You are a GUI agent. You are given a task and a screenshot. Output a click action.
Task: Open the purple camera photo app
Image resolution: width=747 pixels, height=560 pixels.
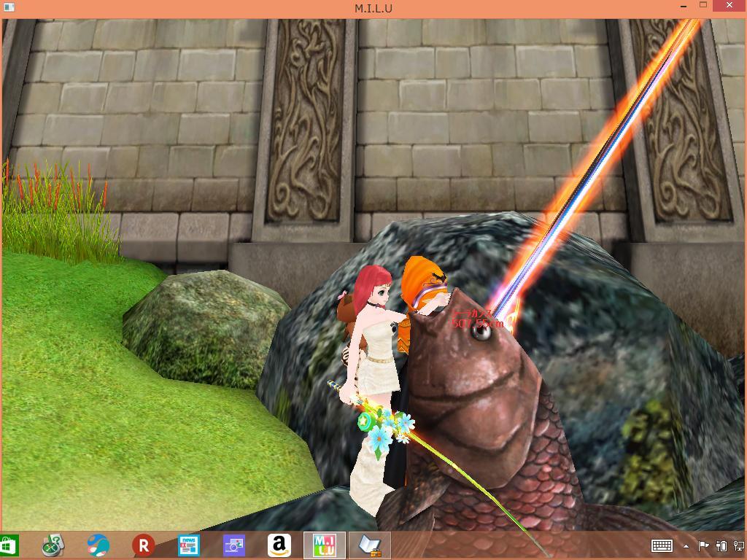(x=234, y=545)
